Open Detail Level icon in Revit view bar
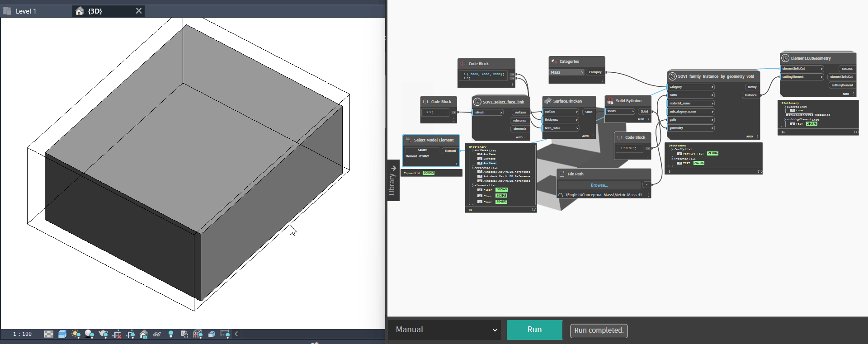The width and height of the screenshot is (868, 344). [x=49, y=334]
